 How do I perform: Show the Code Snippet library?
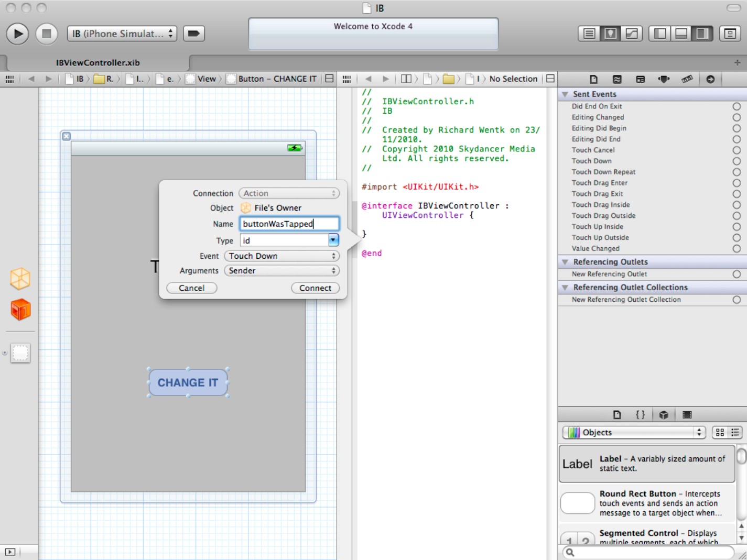(640, 415)
